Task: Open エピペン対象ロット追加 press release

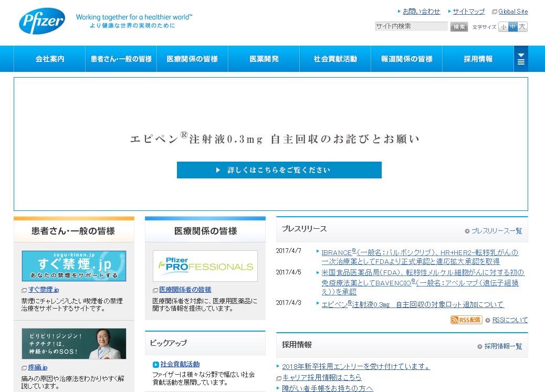Action: point(413,304)
